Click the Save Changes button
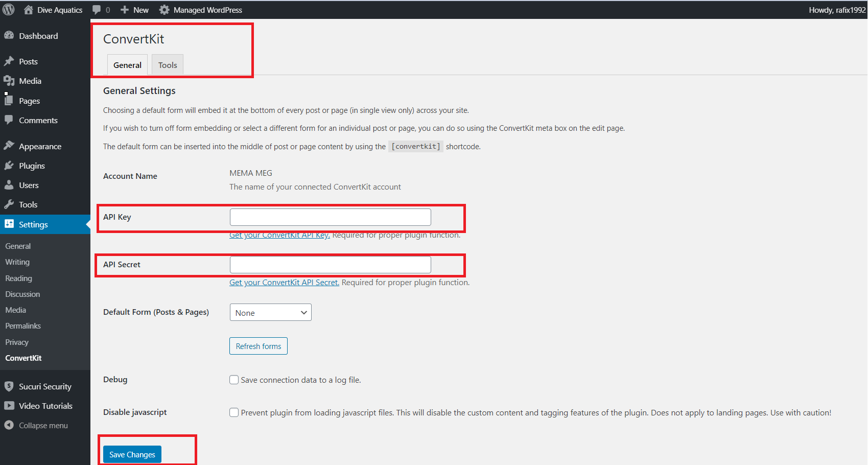Viewport: 868px width, 465px height. (x=131, y=454)
